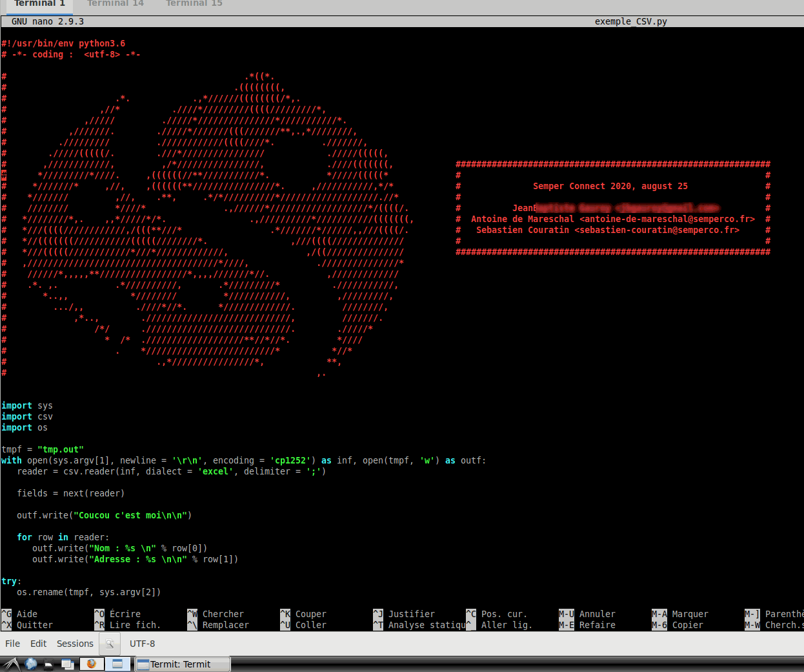Open the Edit menu
804x672 pixels.
[x=38, y=644]
